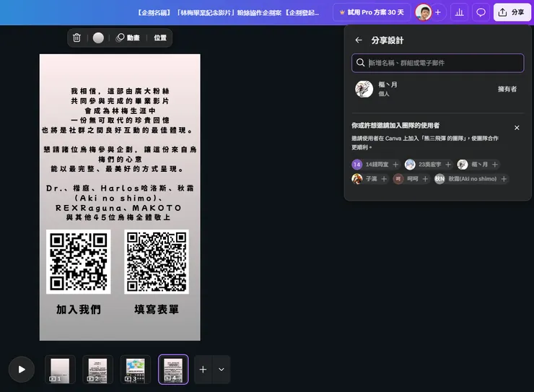Open the white color swatch in toolbar

(x=98, y=38)
